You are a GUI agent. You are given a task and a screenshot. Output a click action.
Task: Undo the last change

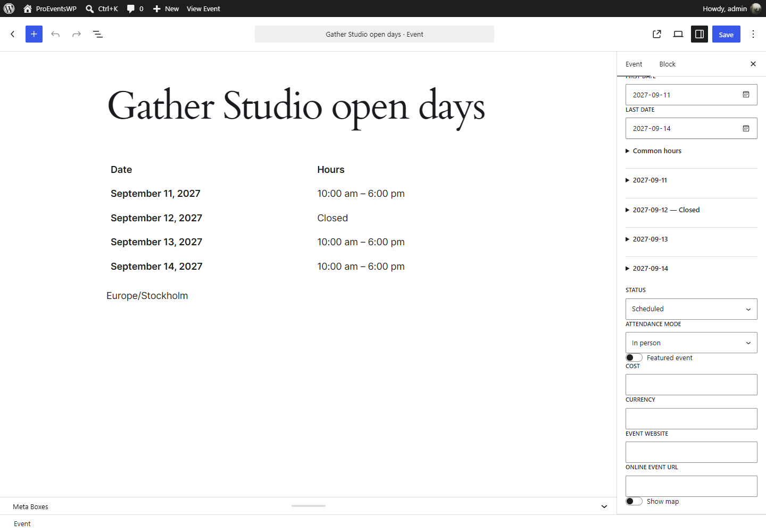(x=55, y=34)
